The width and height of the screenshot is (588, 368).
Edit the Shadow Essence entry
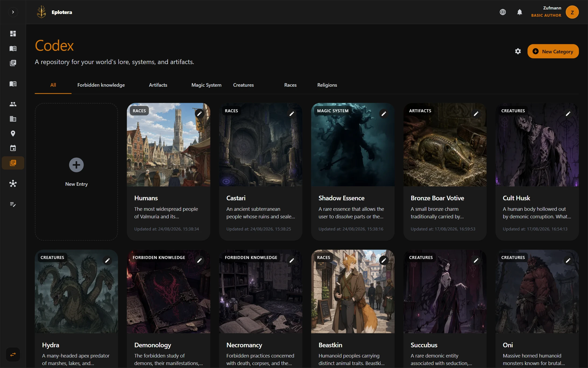(384, 114)
